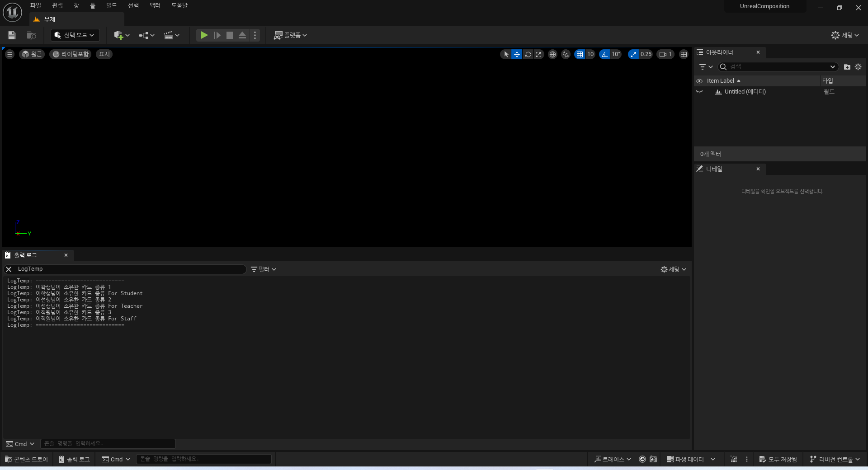Select the Untitled (에디터) world row
The height and width of the screenshot is (470, 868).
pos(780,92)
